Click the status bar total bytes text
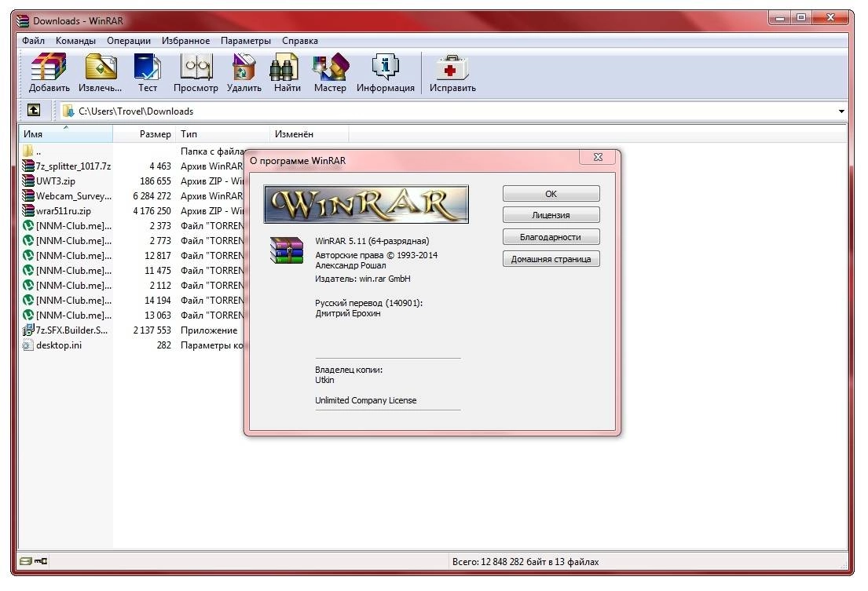This screenshot has height=591, width=868. tap(526, 562)
